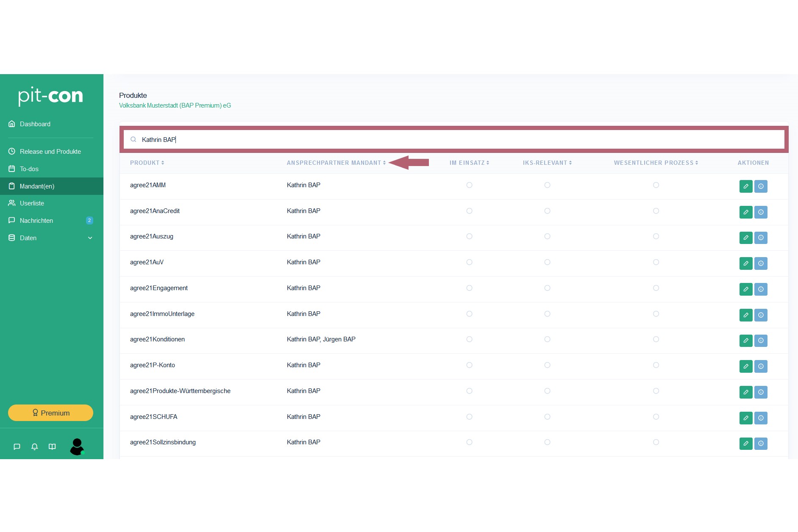Image resolution: width=798 pixels, height=532 pixels.
Task: Sort by Im Einsatz column
Action: [469, 163]
